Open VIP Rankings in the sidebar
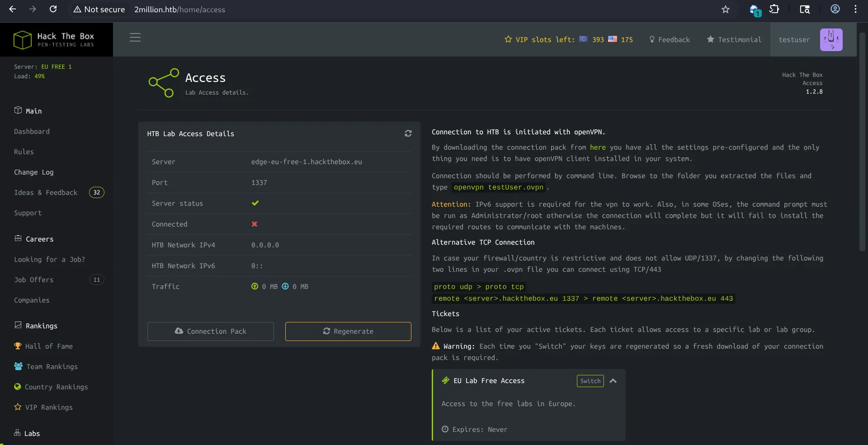The width and height of the screenshot is (868, 445). [x=43, y=407]
